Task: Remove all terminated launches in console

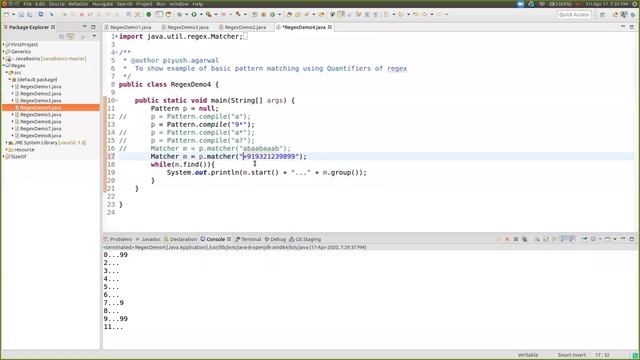Action: click(524, 239)
